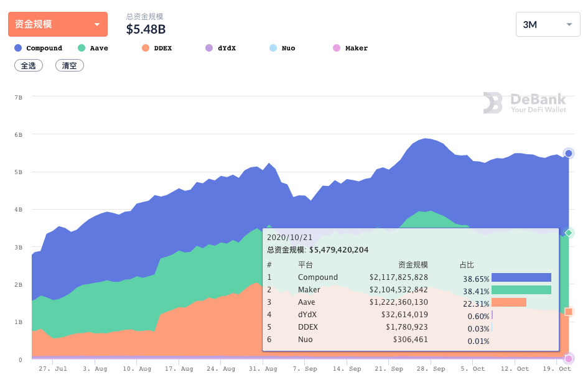The image size is (588, 385).
Task: Click the green Maker 38.41% bar
Action: 521,290
